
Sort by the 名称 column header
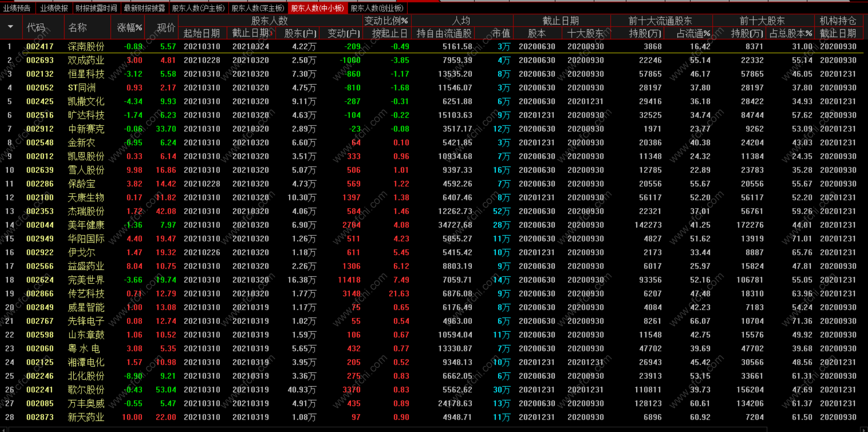77,27
